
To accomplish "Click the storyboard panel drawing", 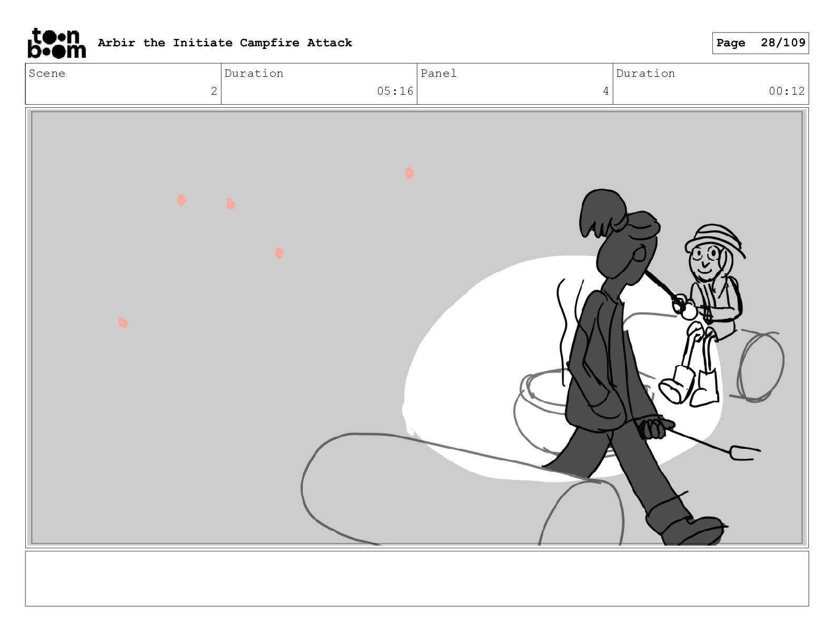I will coord(417,328).
